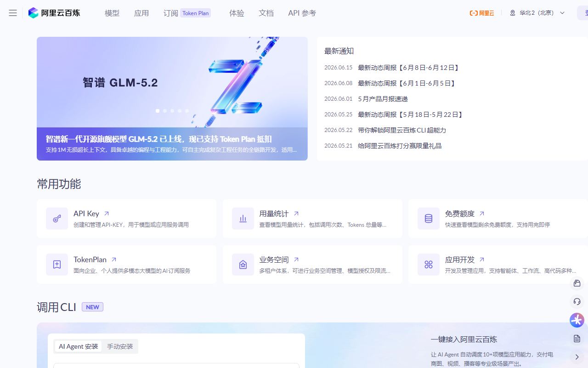Open the 订阅 menu

point(171,13)
